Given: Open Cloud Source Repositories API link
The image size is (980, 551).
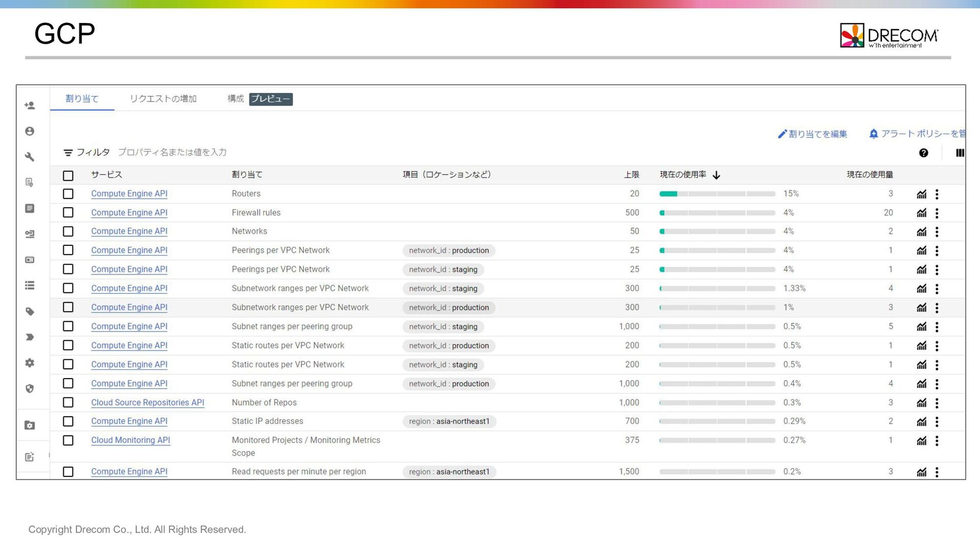Looking at the screenshot, I should coord(148,403).
